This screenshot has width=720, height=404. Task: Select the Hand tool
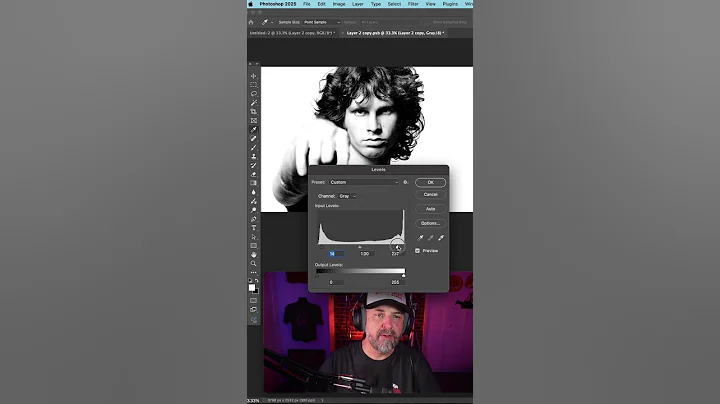253,255
